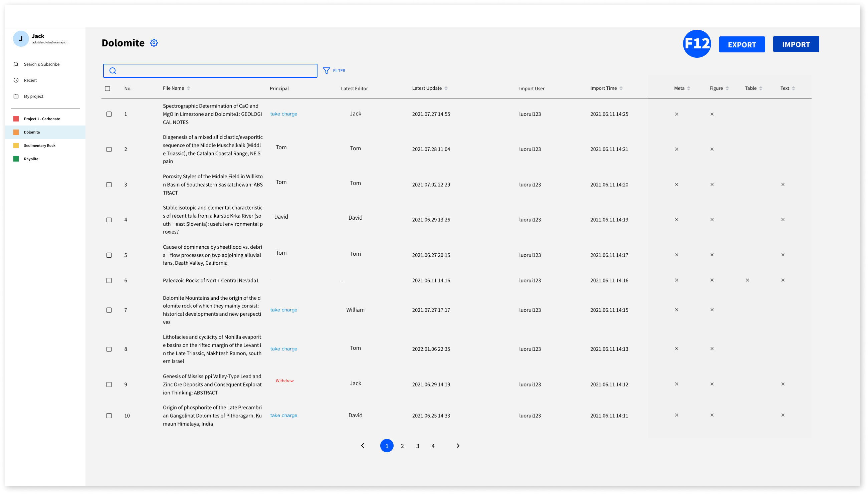Image resolution: width=868 pixels, height=494 pixels.
Task: Open Search & Subscribe from sidebar
Action: point(41,64)
